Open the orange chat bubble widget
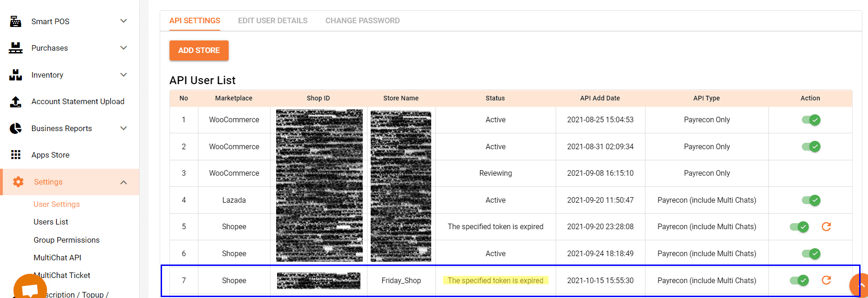The height and width of the screenshot is (298, 868). click(x=30, y=287)
